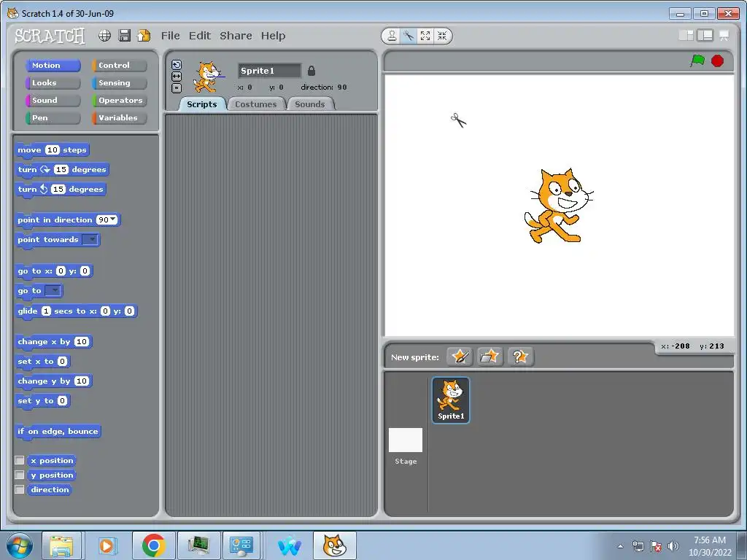Set rotation style to can rotate
The height and width of the screenshot is (560, 747).
pyautogui.click(x=177, y=65)
